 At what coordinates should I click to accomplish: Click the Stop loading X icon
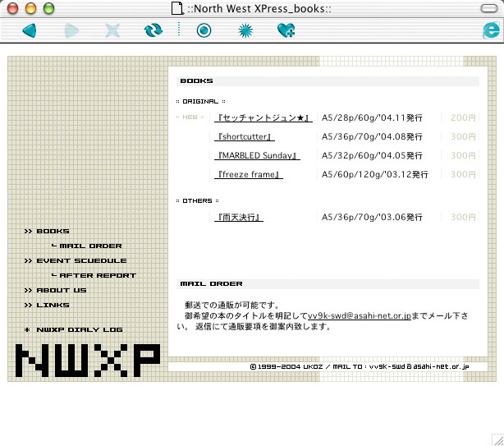(112, 31)
